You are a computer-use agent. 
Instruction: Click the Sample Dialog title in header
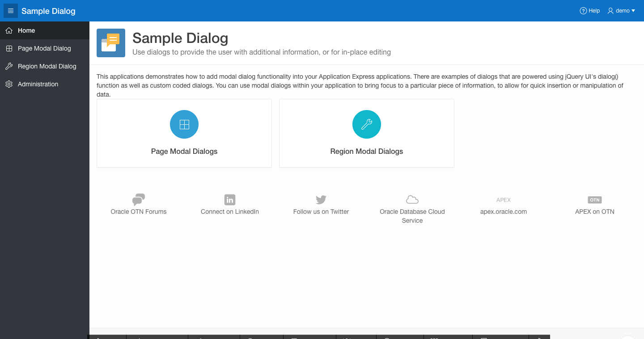[x=48, y=11]
